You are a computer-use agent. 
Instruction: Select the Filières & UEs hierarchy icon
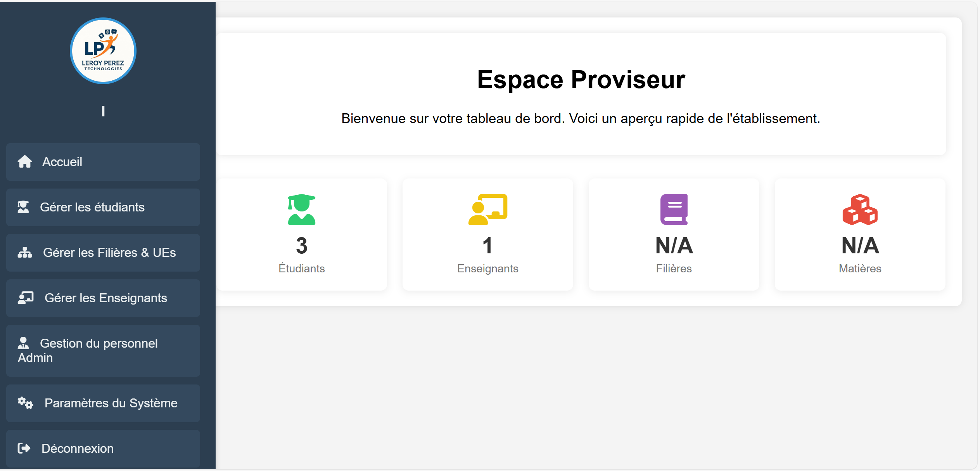25,253
